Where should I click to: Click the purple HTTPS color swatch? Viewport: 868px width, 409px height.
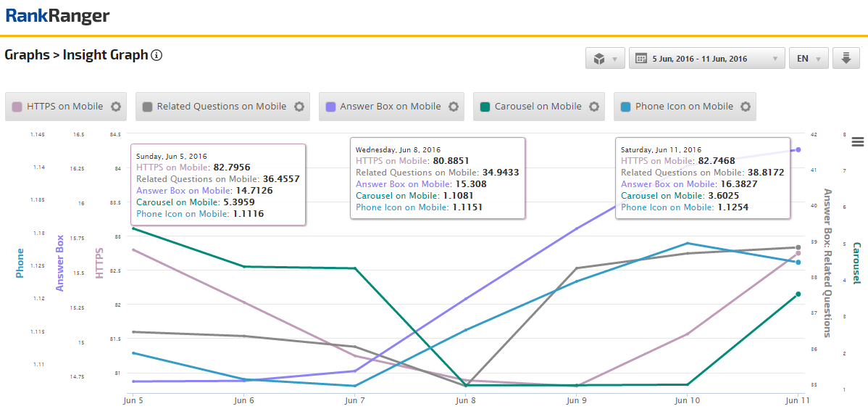(17, 107)
